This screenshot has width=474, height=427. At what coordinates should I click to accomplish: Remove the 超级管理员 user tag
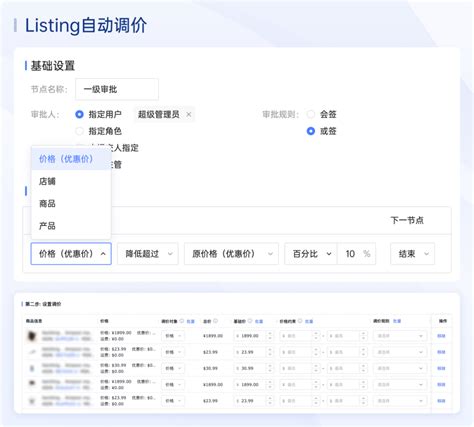[189, 114]
